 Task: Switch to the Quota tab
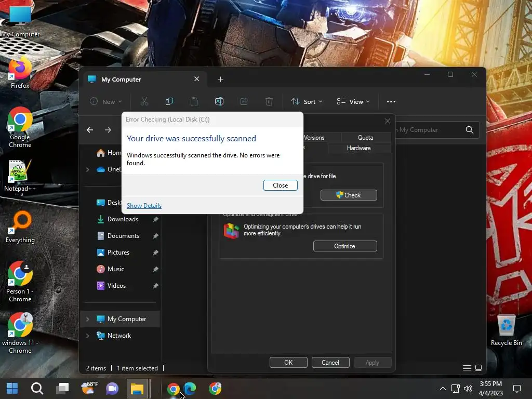365,137
